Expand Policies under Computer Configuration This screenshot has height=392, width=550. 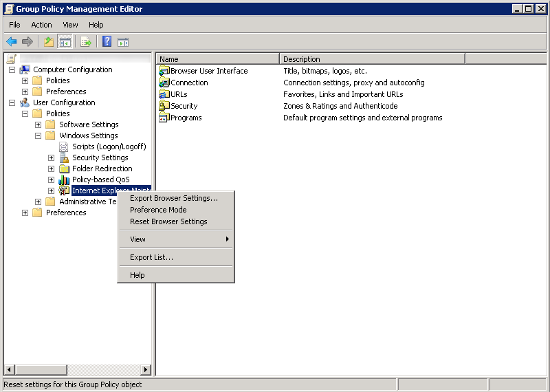point(25,80)
